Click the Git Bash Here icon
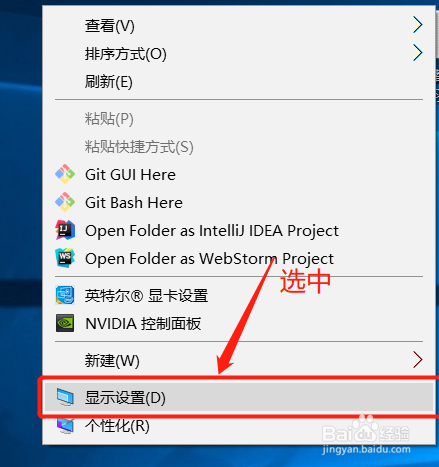The width and height of the screenshot is (439, 467). coord(65,202)
